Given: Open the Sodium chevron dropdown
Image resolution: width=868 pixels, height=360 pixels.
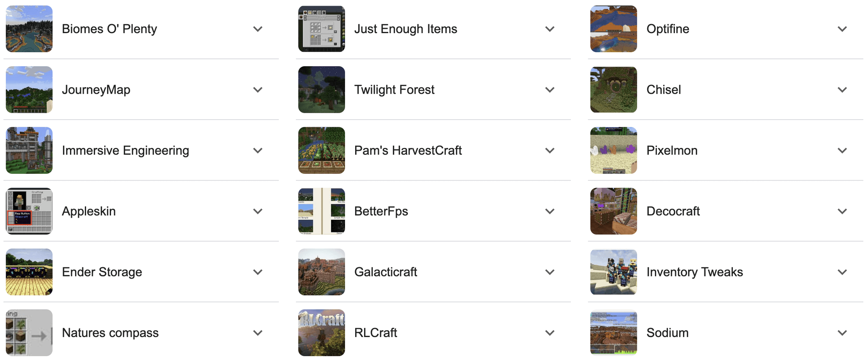Looking at the screenshot, I should click(x=842, y=332).
